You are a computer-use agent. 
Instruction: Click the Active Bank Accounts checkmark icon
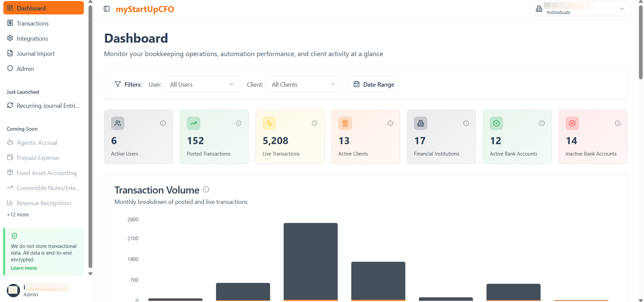(496, 123)
